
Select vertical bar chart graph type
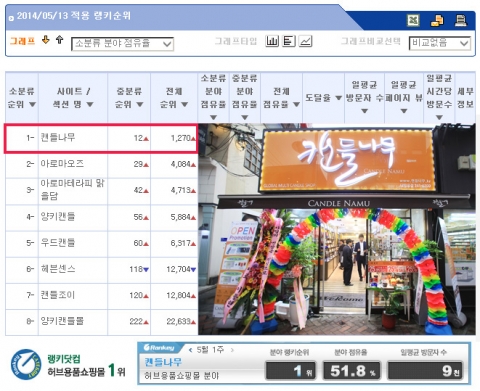(x=272, y=41)
